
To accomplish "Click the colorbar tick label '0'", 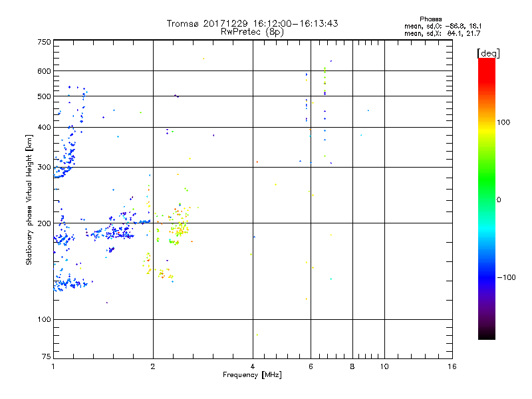I will pyautogui.click(x=499, y=200).
